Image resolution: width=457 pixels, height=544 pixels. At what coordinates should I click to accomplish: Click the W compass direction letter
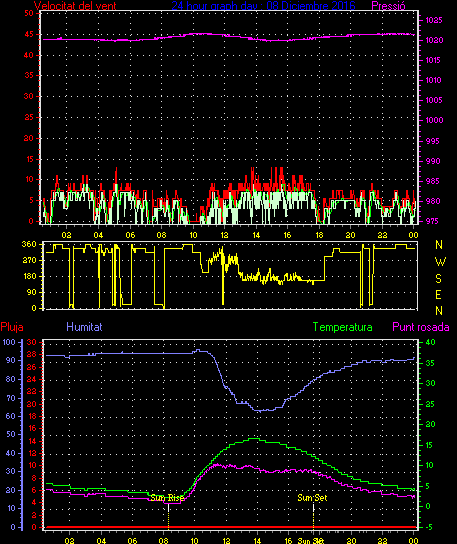[x=440, y=262]
